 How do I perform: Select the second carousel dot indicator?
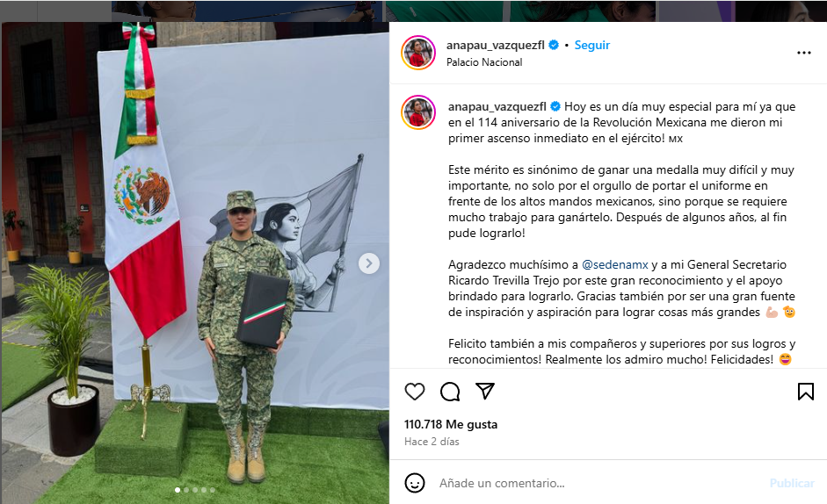point(186,490)
